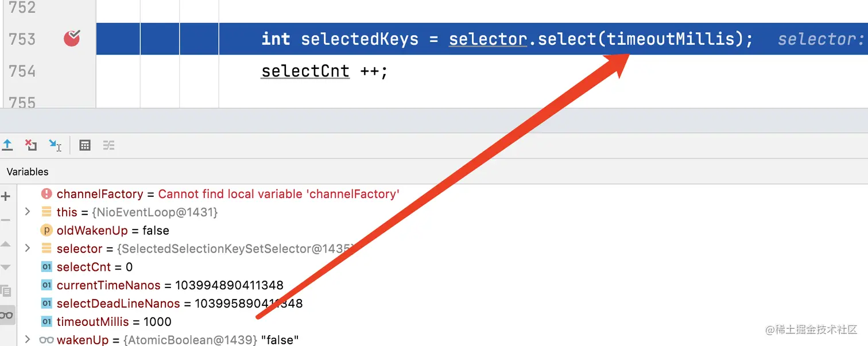Expand the selector variable node

click(27, 248)
